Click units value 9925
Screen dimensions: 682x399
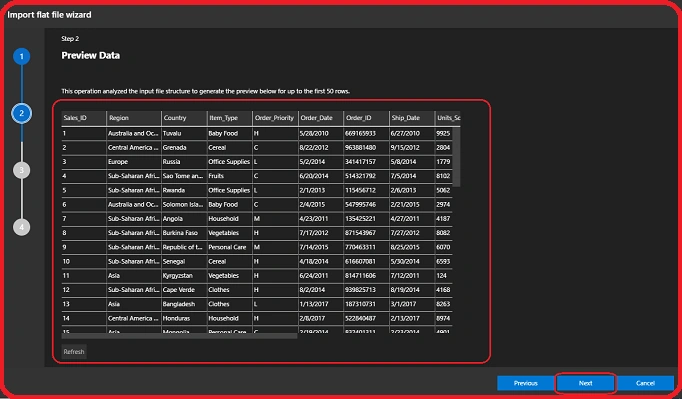pos(444,134)
